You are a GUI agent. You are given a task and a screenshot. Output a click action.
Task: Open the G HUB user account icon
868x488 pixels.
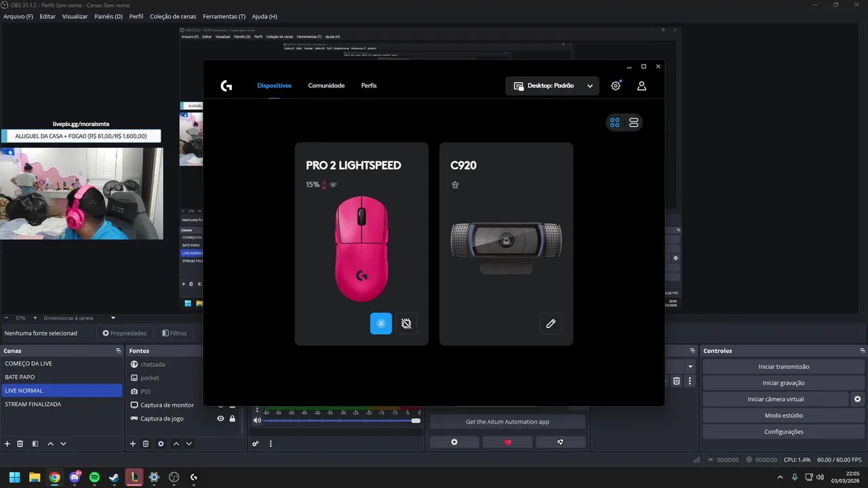coord(642,86)
